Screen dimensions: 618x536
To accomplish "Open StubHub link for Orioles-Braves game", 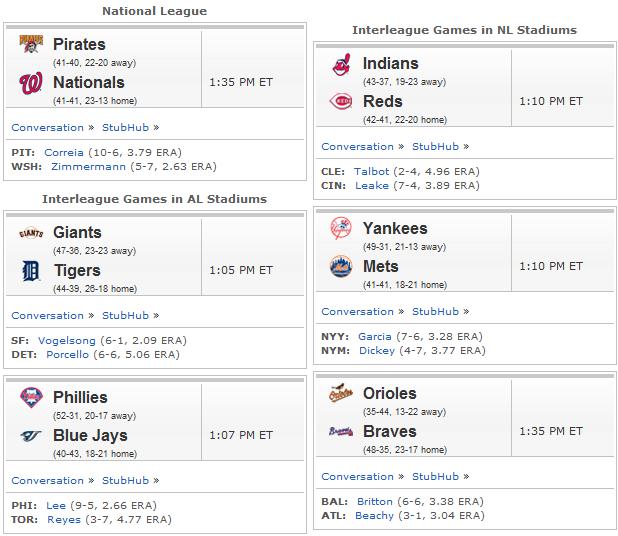I will [436, 476].
